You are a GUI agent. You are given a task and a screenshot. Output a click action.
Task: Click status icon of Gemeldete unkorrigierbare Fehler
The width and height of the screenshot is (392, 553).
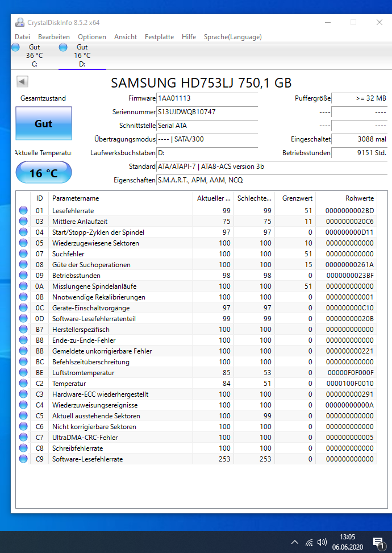click(23, 351)
